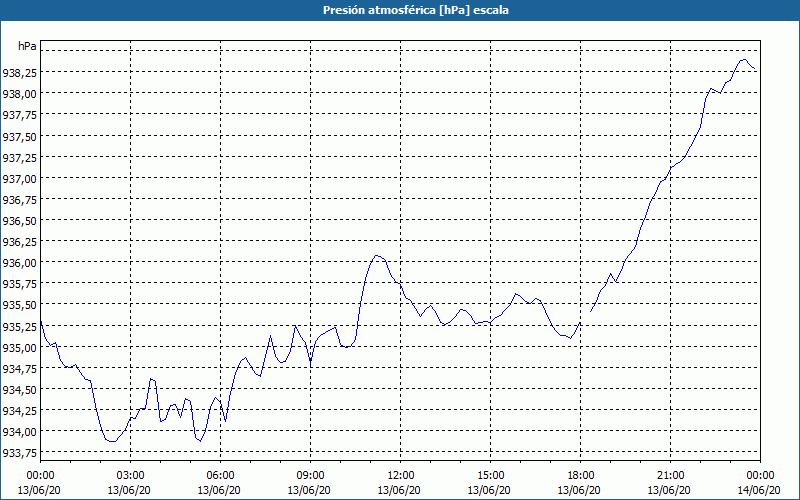Click the 12:00 time axis label

[x=401, y=476]
